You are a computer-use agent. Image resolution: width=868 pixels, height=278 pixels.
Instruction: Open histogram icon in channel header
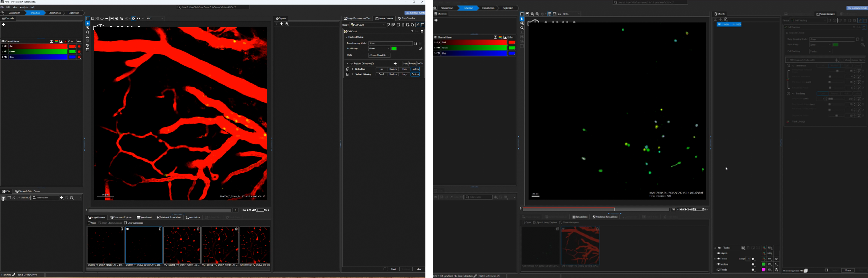(61, 41)
